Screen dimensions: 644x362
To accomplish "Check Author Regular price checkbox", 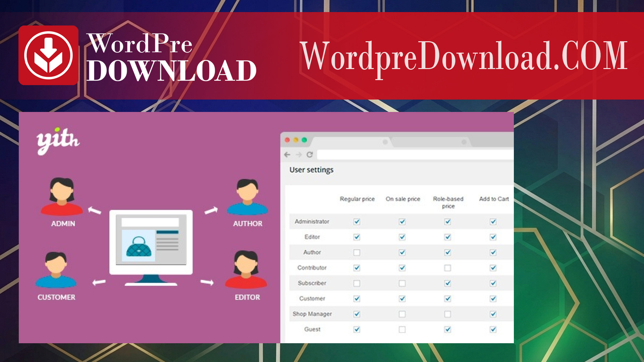I will tap(357, 252).
